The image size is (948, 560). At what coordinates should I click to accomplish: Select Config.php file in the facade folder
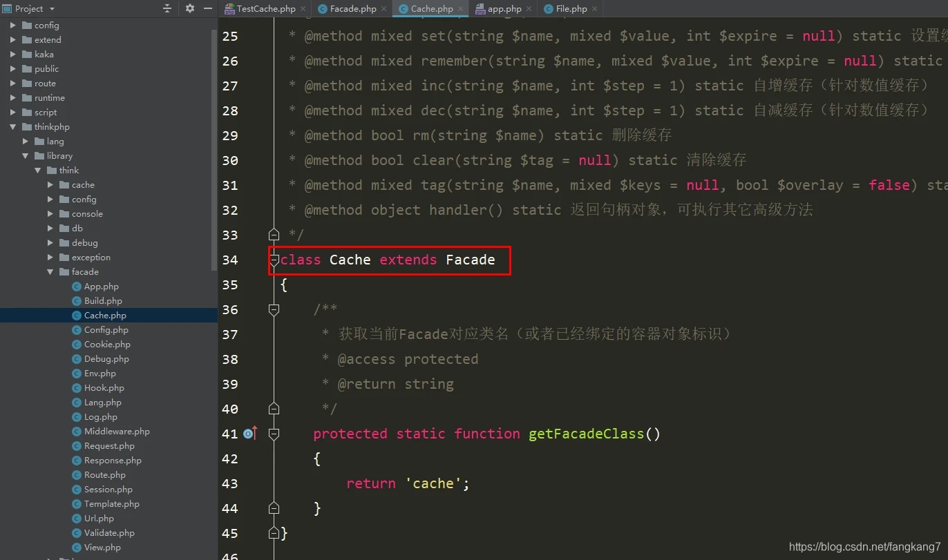(106, 330)
